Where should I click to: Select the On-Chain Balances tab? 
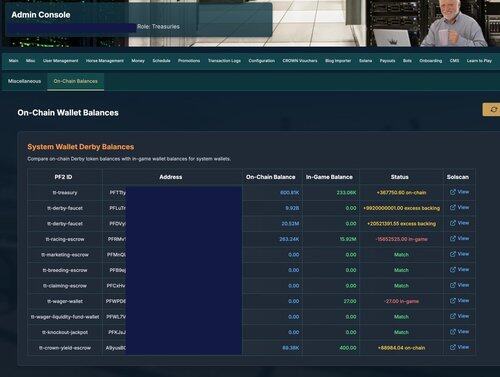point(76,81)
